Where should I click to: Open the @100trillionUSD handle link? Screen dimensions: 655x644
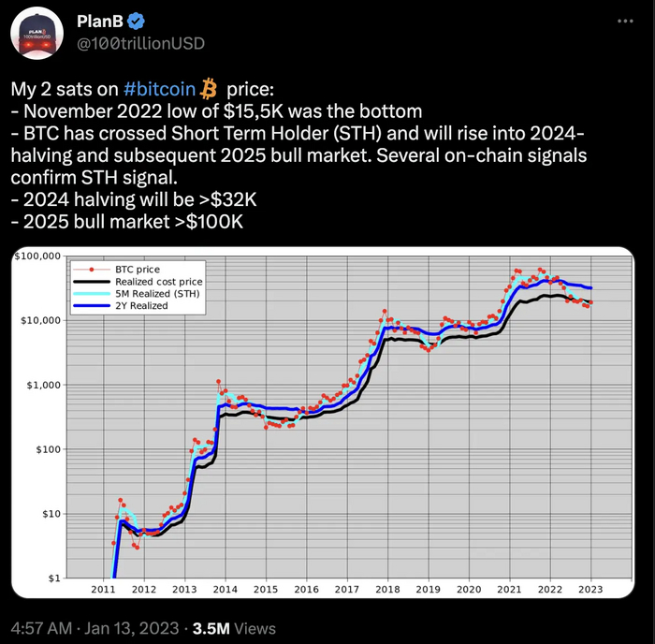tap(140, 44)
